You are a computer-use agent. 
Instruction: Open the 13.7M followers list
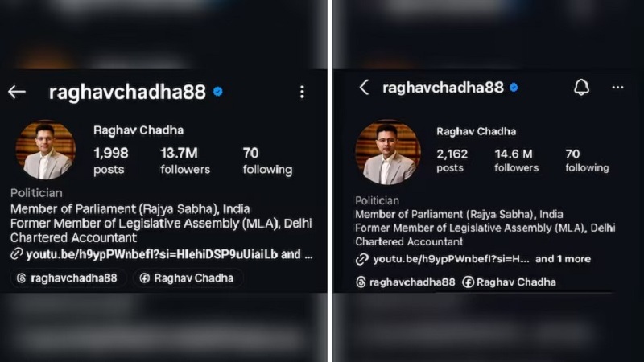tap(185, 160)
